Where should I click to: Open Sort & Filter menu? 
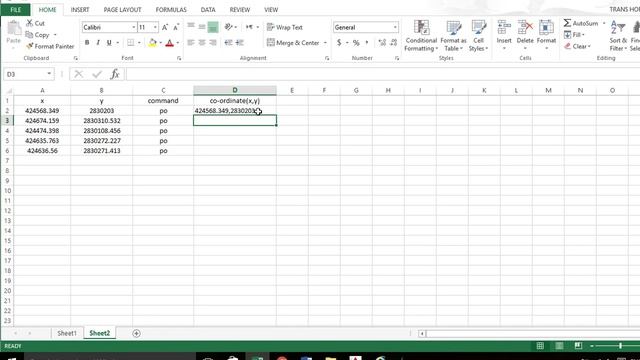tap(618, 36)
